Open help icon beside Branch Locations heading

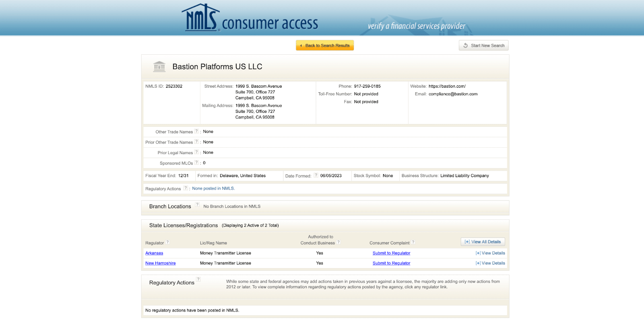point(197,205)
